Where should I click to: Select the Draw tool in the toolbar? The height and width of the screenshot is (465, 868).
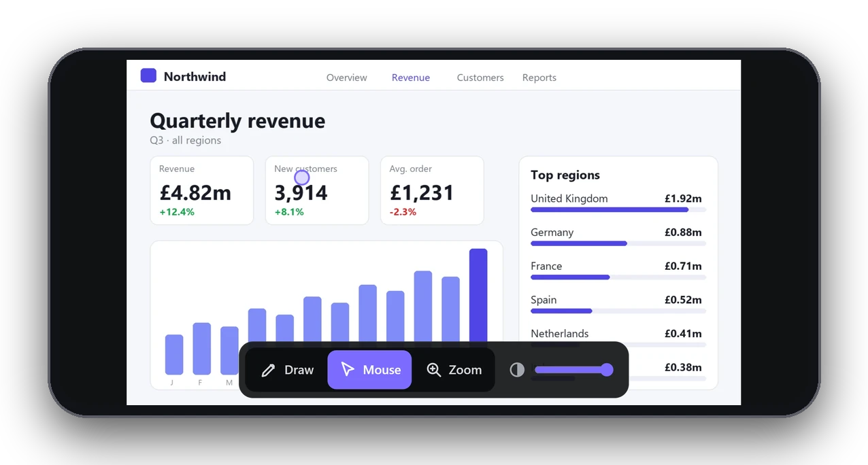tap(288, 370)
